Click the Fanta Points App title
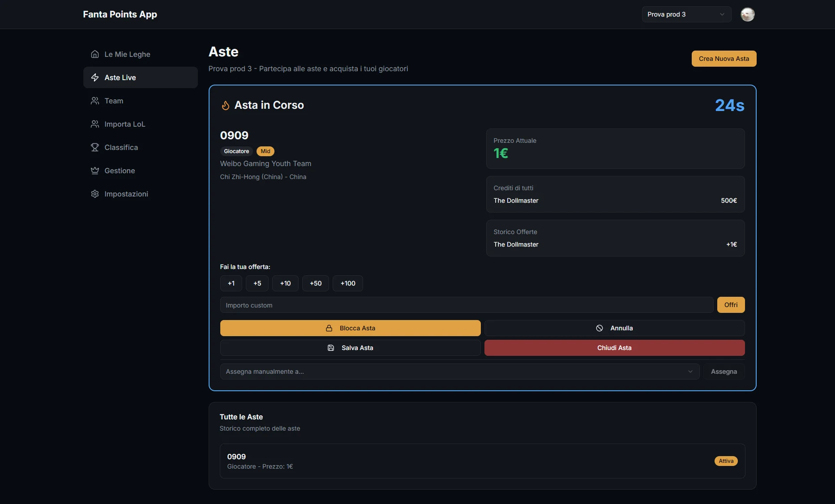This screenshot has height=504, width=835. click(x=120, y=14)
